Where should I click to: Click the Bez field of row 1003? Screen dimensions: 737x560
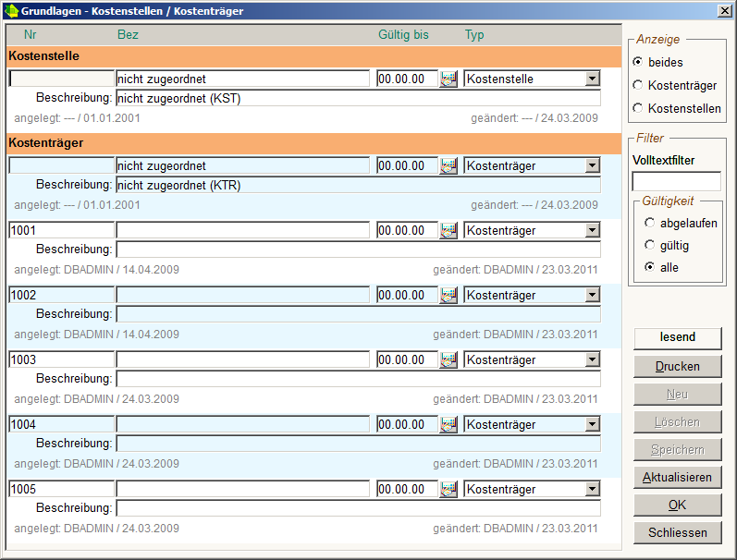(242, 360)
